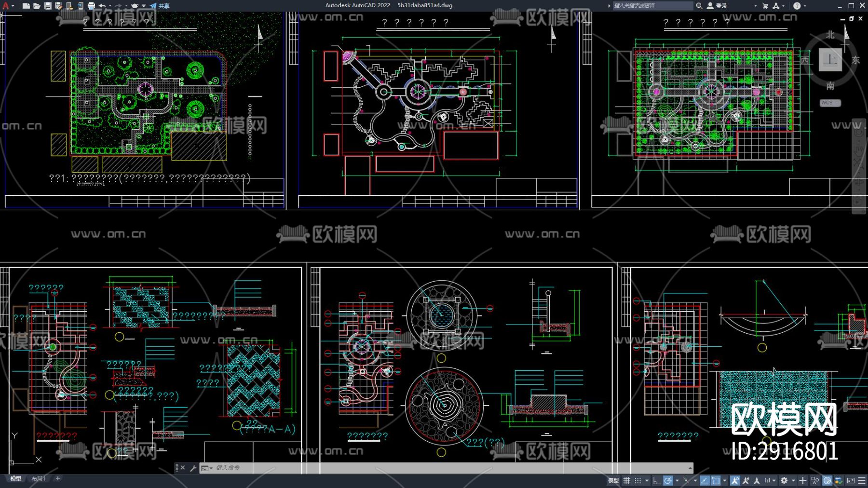Click the teapot render icon in the quick access toolbar
868x488 pixels.
135,6
